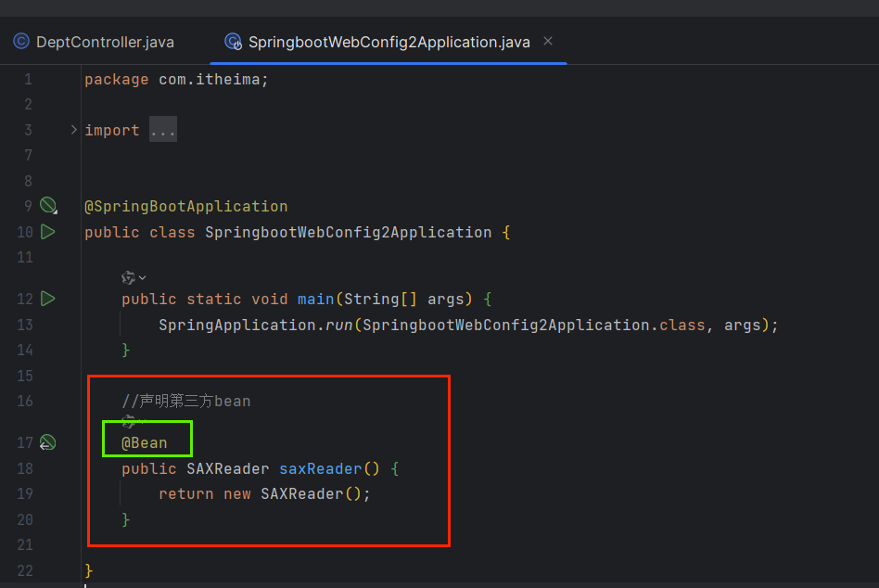
Task: Click the 声明第三方bean comment line
Action: [x=186, y=402]
